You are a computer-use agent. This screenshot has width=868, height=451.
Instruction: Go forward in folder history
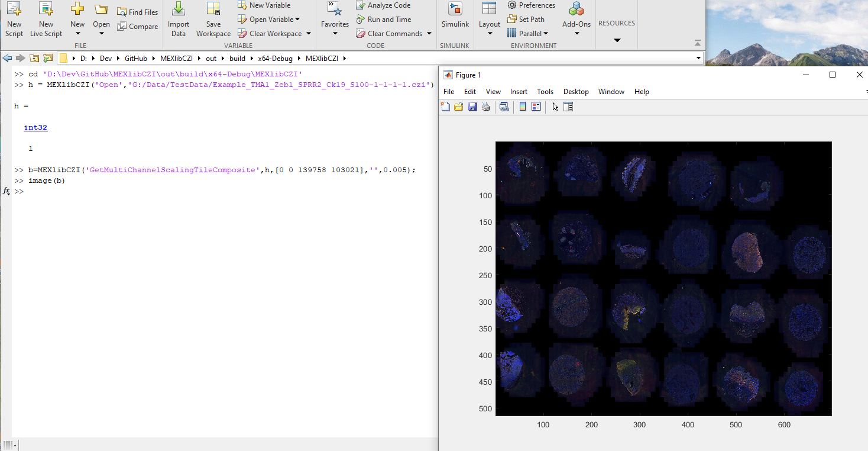(21, 58)
